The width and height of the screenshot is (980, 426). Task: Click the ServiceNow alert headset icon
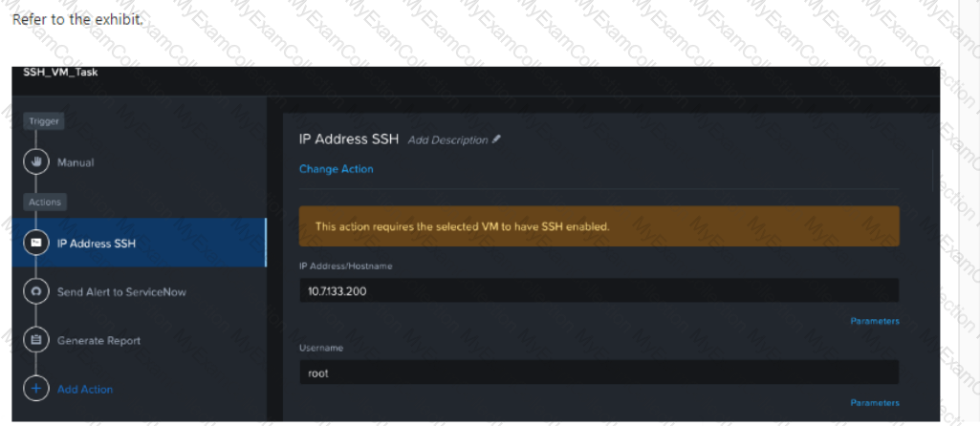coord(35,291)
